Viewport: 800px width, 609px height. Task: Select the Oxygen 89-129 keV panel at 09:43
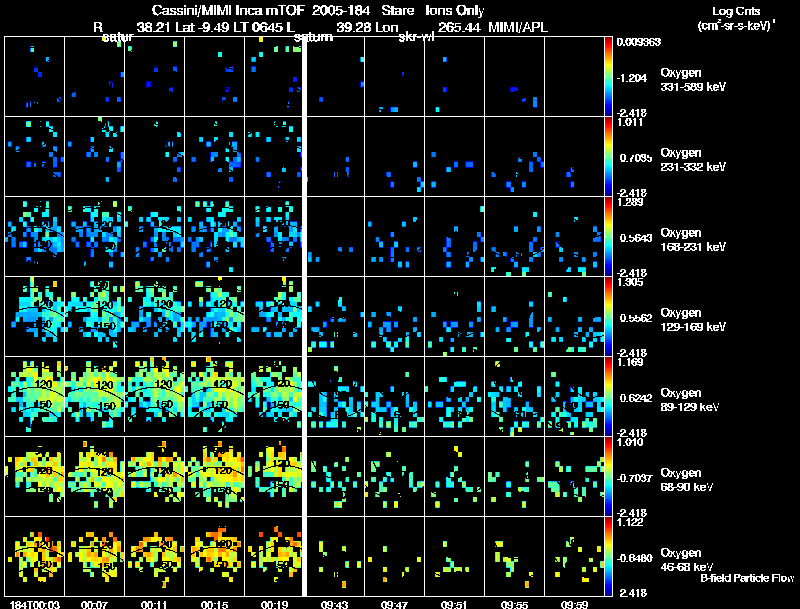[x=335, y=397]
